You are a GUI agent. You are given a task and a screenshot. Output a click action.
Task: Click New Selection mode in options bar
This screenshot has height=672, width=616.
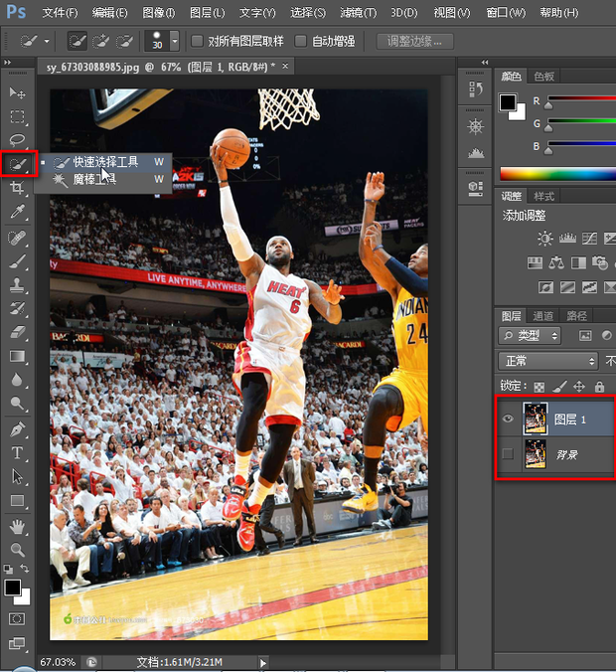click(77, 42)
